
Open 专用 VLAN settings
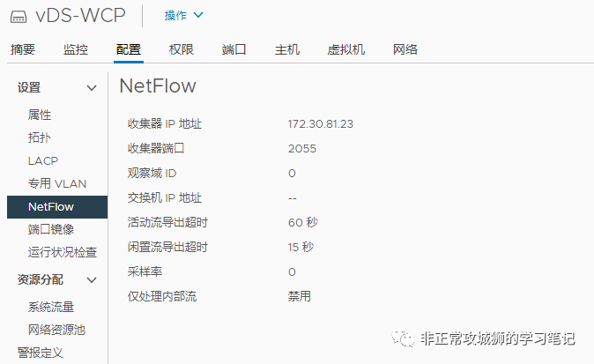[x=56, y=183]
